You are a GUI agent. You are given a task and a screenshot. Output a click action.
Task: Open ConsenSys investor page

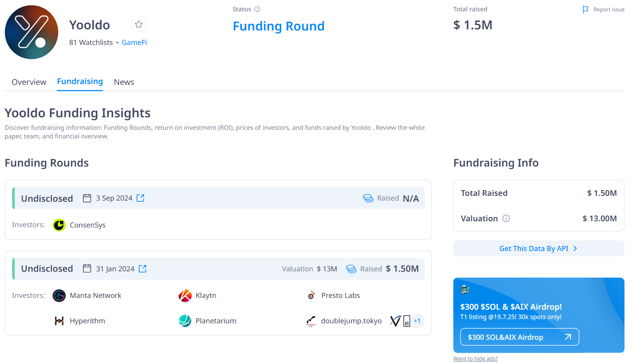(88, 225)
